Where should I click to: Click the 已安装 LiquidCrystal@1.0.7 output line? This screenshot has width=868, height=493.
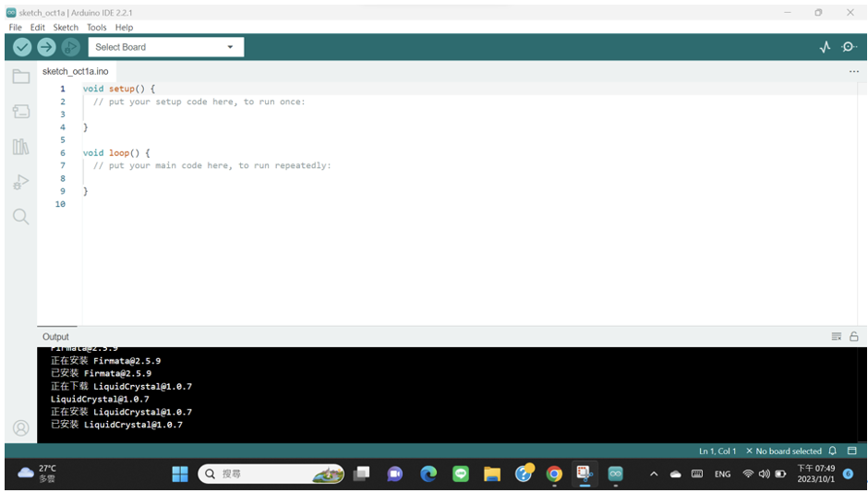point(116,425)
